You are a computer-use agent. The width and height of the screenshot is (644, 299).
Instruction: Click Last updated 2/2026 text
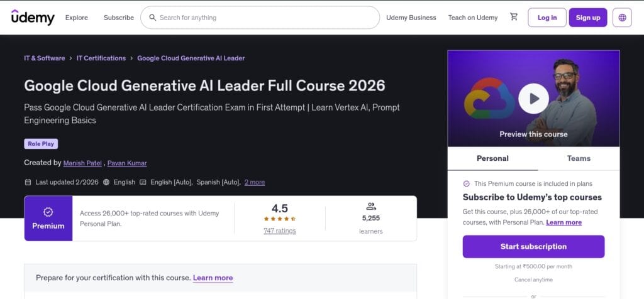(x=67, y=182)
